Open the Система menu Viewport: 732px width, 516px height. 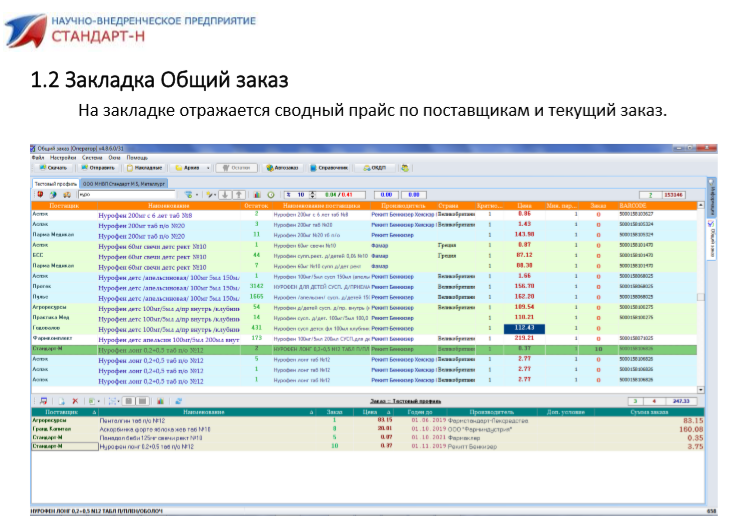[92, 158]
